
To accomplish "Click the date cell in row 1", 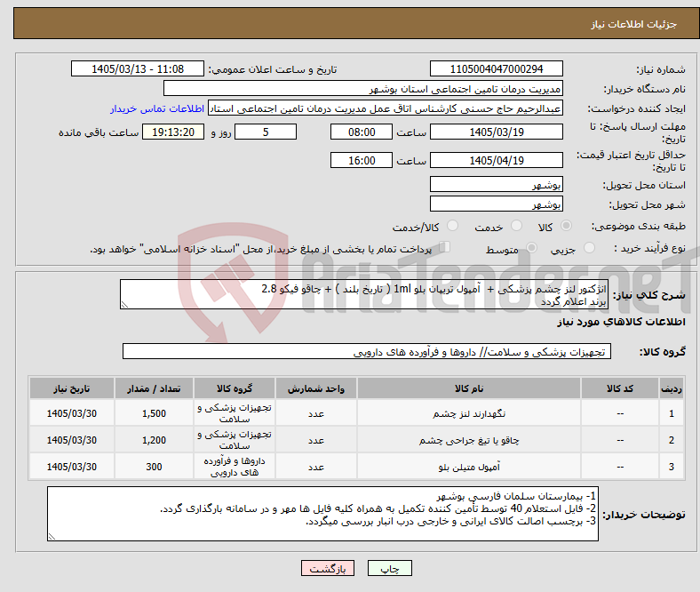I will pos(72,413).
